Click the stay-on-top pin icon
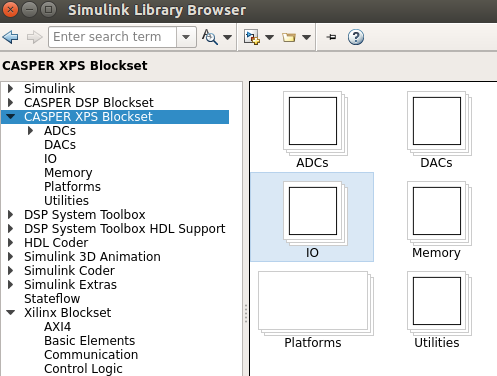The width and height of the screenshot is (497, 376). tap(331, 37)
